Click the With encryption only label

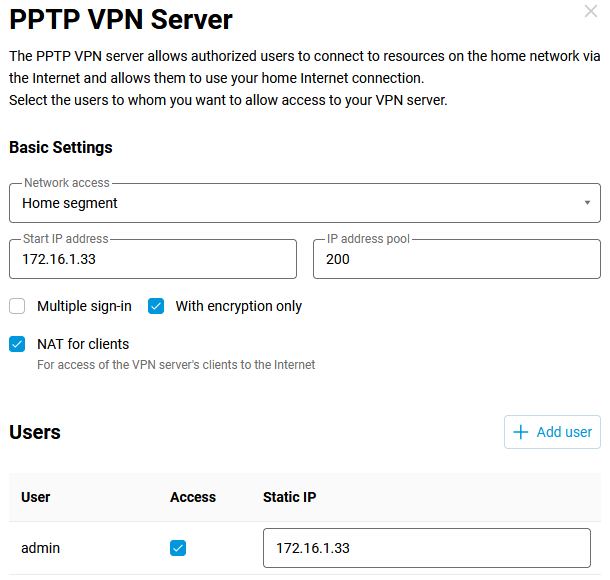[238, 306]
